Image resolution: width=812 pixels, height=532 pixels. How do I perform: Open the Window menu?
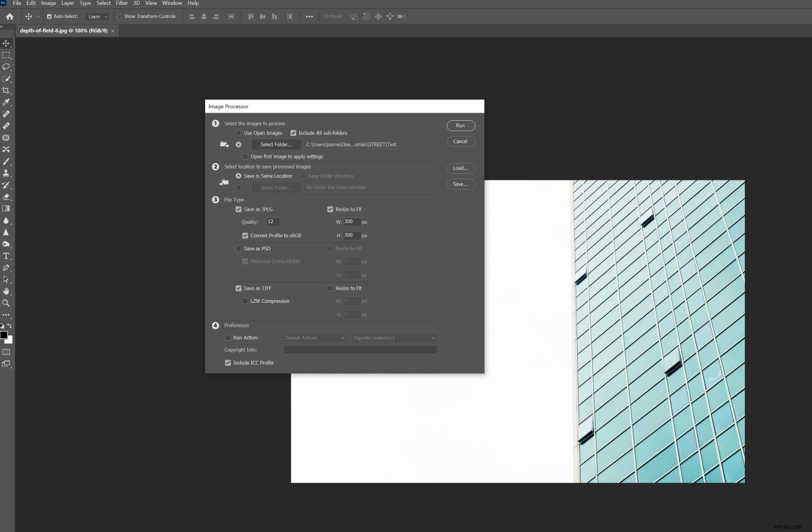click(x=172, y=3)
